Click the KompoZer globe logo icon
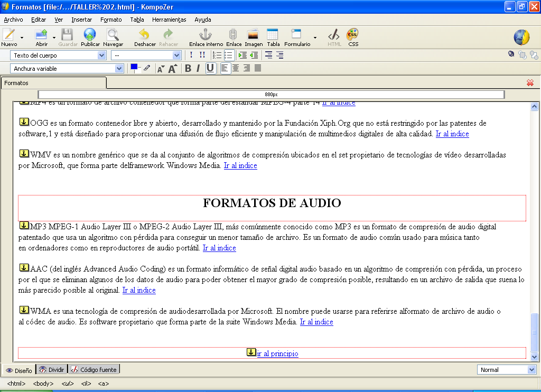Image resolution: width=541 pixels, height=392 pixels. point(521,38)
